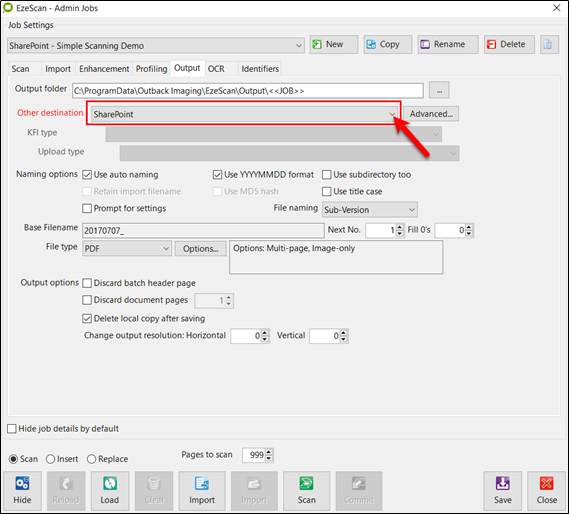The width and height of the screenshot is (569, 514).
Task: Delete the current job
Action: pyautogui.click(x=509, y=44)
